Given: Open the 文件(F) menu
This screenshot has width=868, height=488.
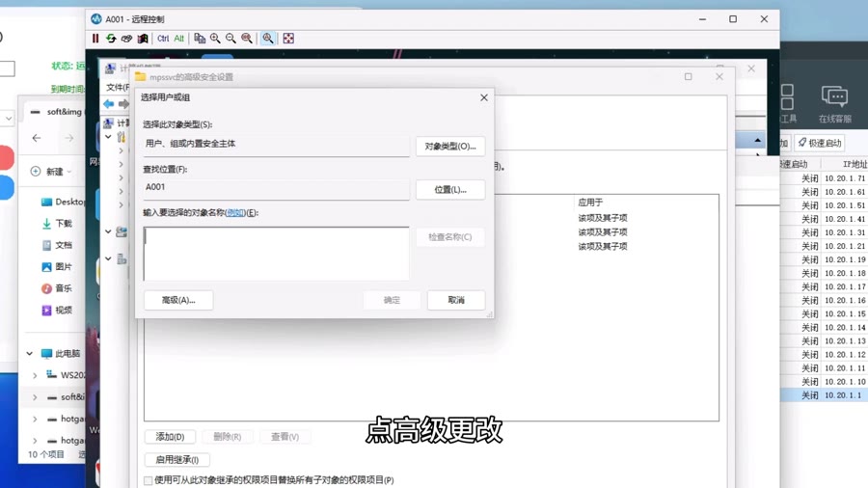Looking at the screenshot, I should coord(118,87).
